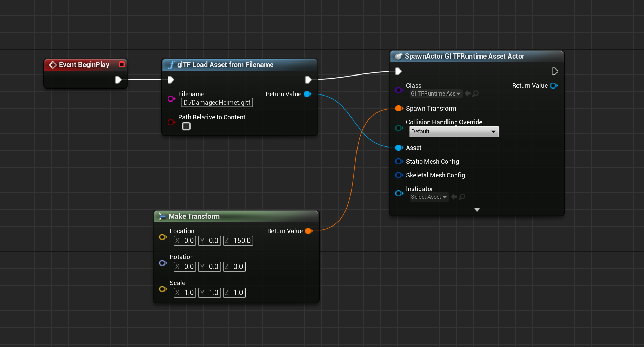Select the Make Transform node title

pyautogui.click(x=194, y=216)
